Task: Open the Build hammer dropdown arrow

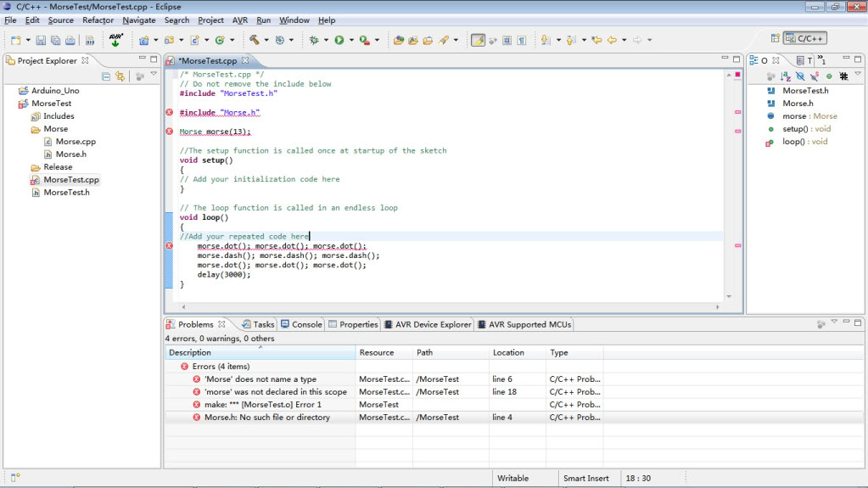Action: coord(266,40)
